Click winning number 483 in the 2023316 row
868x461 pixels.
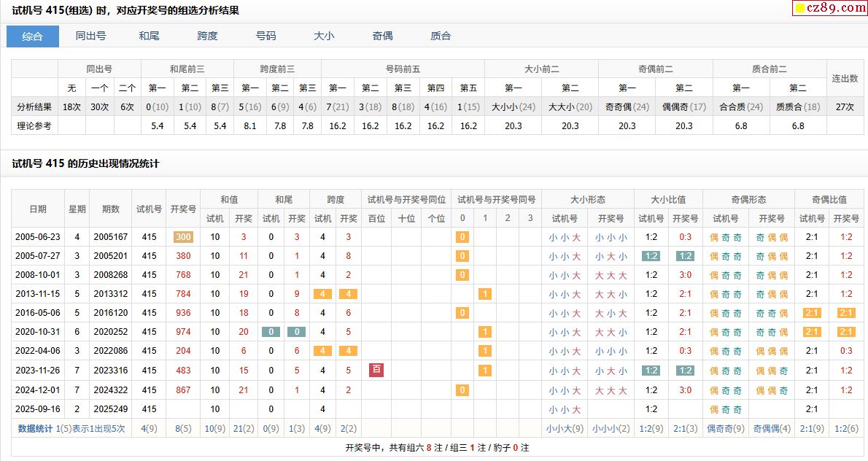pyautogui.click(x=183, y=371)
